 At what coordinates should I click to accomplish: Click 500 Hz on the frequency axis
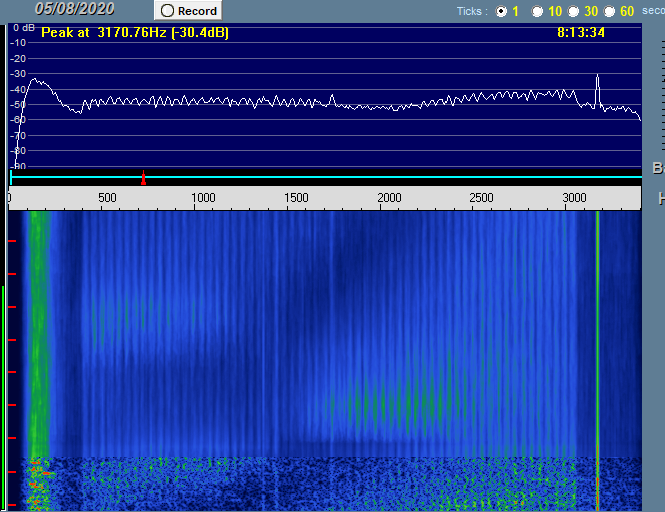pyautogui.click(x=107, y=198)
